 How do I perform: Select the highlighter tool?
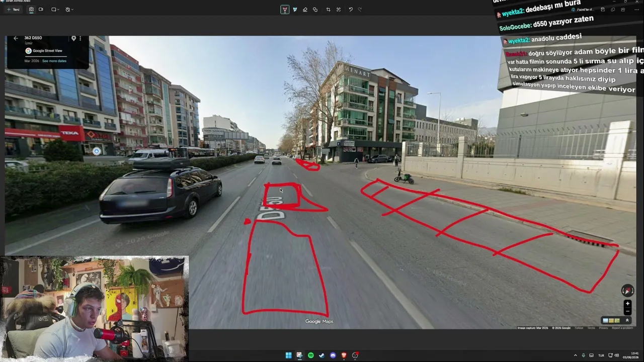pos(295,10)
